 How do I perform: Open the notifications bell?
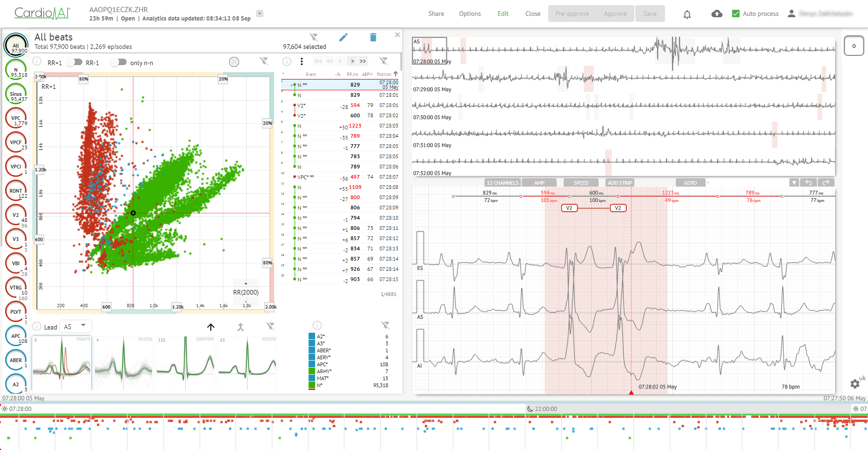point(687,14)
